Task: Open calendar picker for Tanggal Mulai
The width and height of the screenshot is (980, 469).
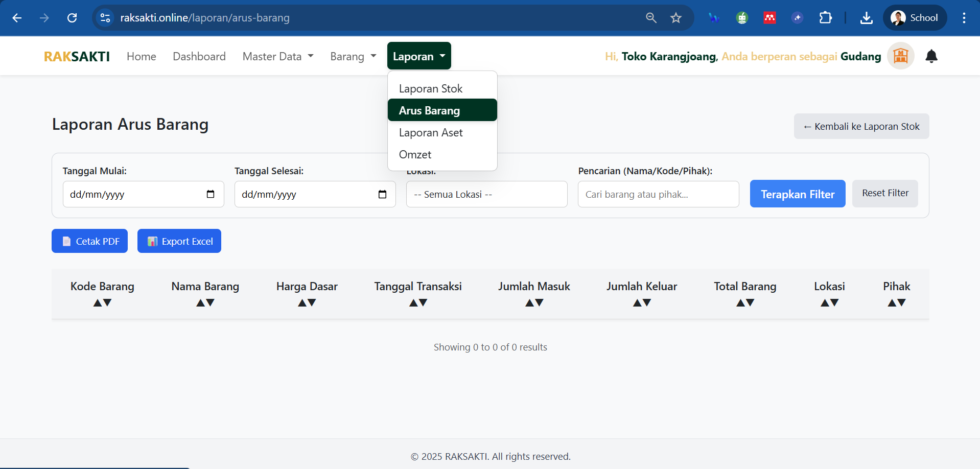Action: [210, 194]
